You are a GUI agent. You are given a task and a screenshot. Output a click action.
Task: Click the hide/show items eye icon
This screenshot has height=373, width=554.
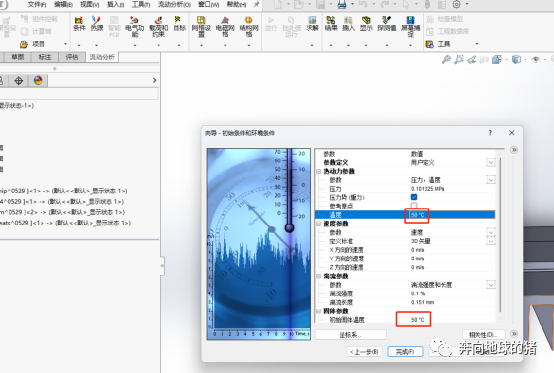(x=536, y=59)
